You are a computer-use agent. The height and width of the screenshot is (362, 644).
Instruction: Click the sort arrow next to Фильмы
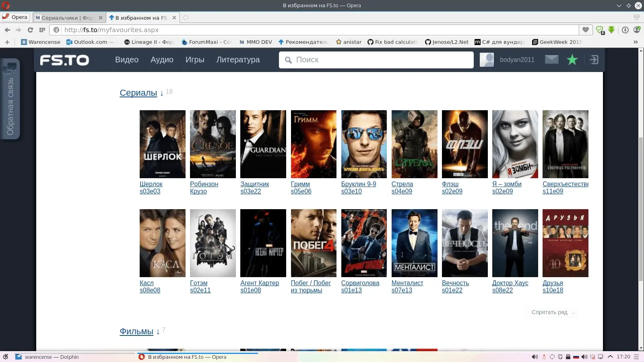(x=158, y=332)
